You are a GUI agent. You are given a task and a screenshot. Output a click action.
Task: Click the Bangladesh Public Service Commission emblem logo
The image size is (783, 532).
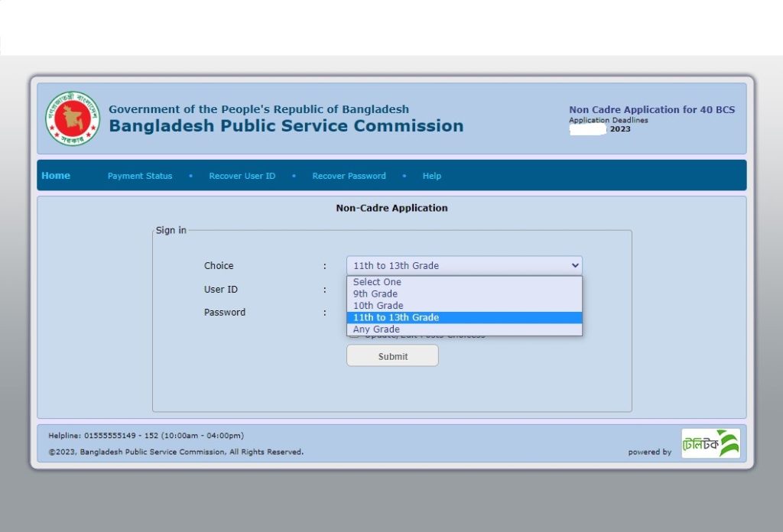(73, 118)
